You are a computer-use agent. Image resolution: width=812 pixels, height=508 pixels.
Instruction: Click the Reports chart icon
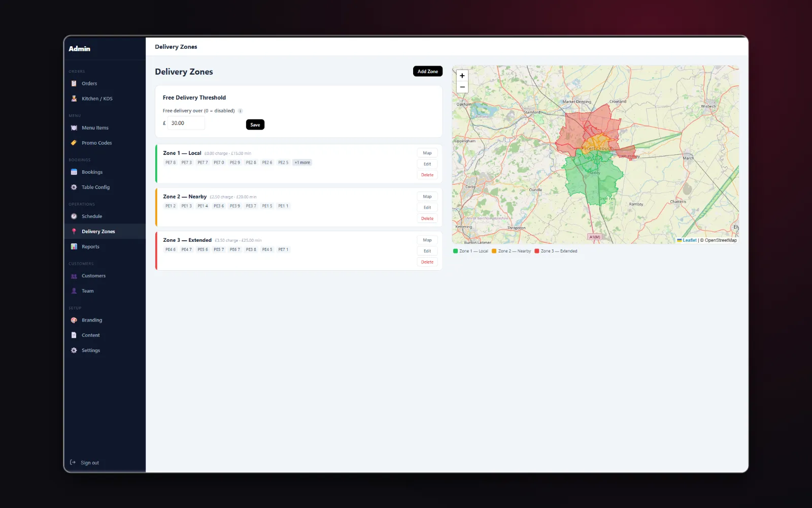point(74,246)
